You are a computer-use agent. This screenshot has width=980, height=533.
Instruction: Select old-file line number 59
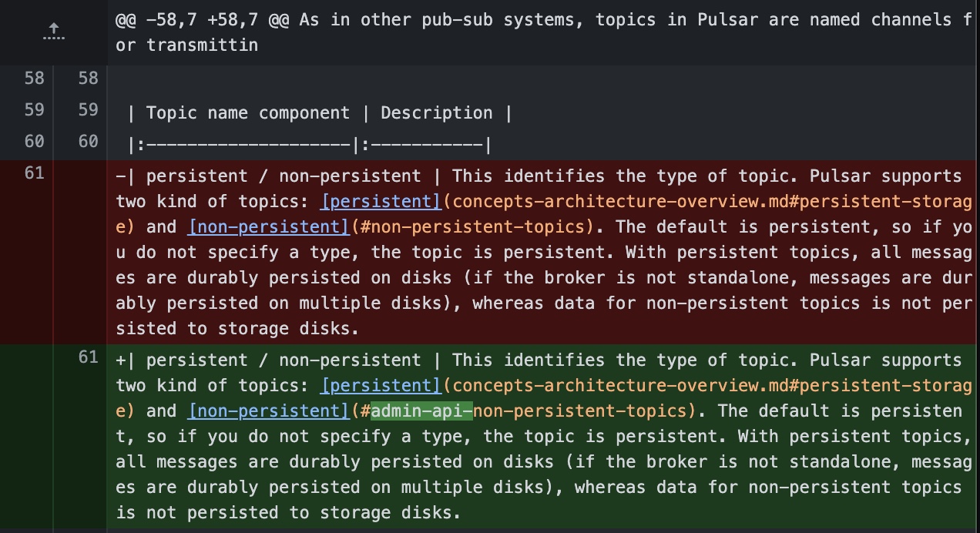(x=34, y=110)
